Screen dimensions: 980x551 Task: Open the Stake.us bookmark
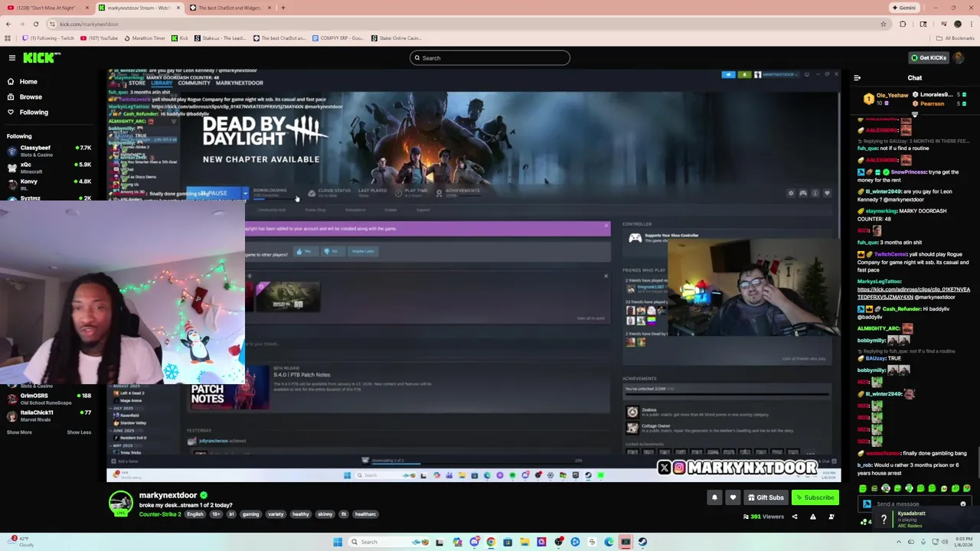point(220,38)
